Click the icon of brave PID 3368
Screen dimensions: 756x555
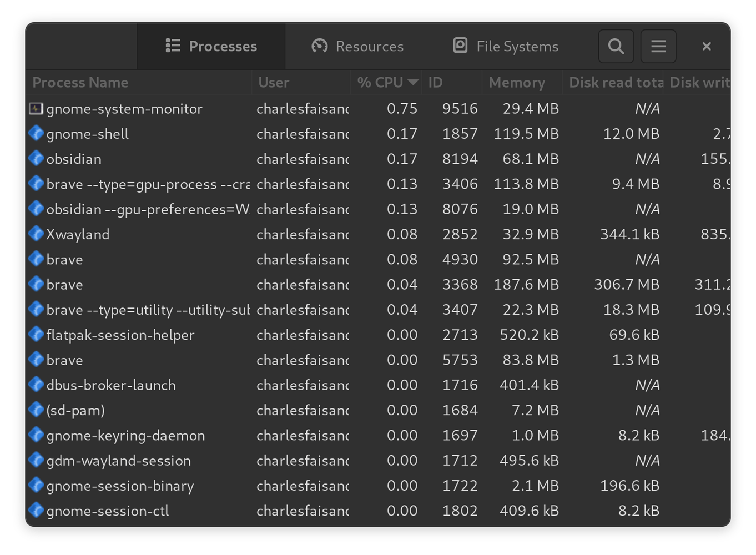36,284
